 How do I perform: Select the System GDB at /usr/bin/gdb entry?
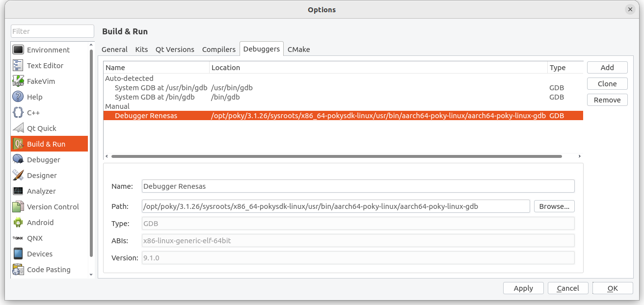162,88
